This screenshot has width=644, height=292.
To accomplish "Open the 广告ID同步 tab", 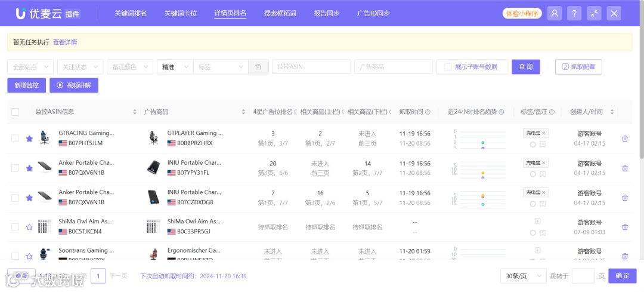I will (373, 13).
